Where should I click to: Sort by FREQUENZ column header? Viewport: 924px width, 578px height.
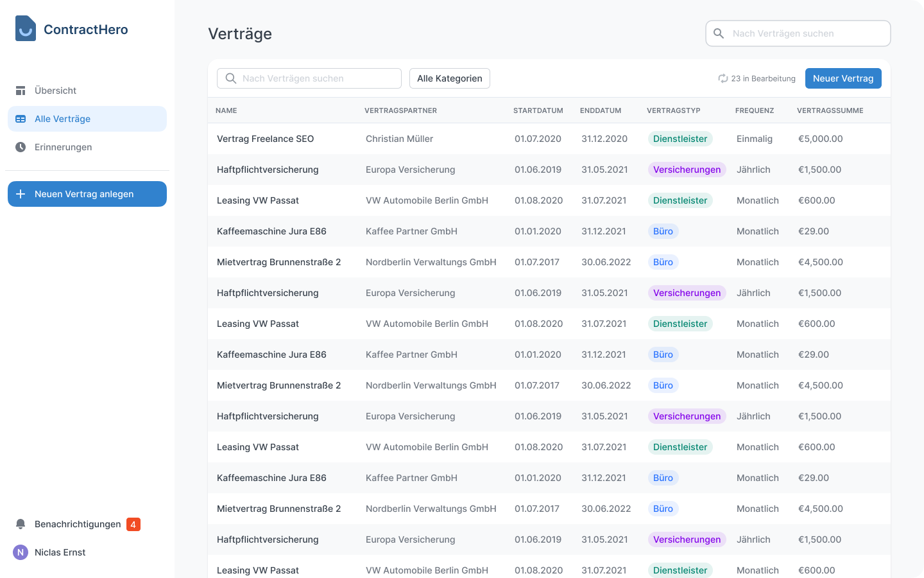(755, 110)
